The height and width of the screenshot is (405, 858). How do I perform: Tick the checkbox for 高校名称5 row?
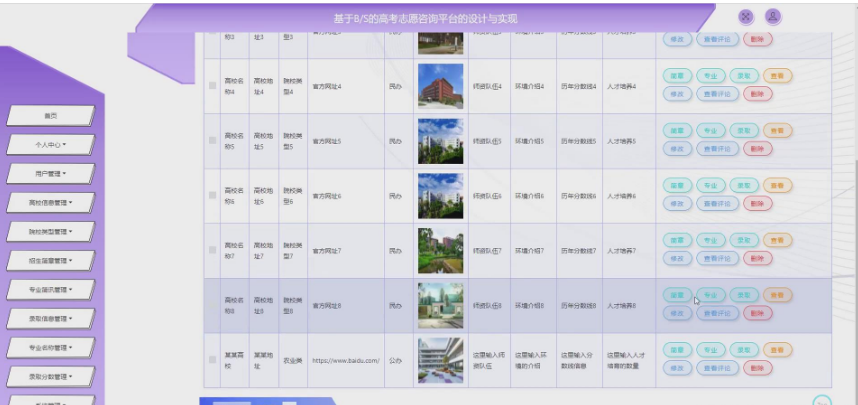pyautogui.click(x=212, y=141)
